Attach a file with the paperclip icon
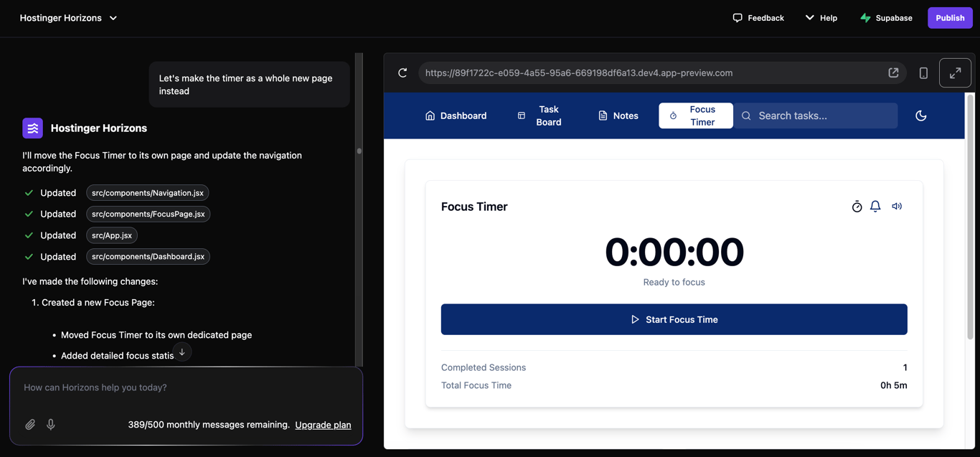The height and width of the screenshot is (457, 980). pos(30,424)
